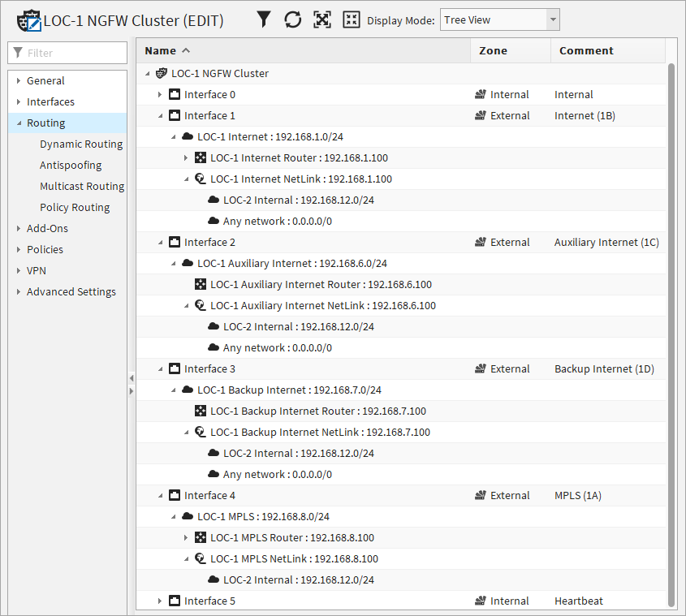This screenshot has width=686, height=616.
Task: Expand the Interface 0 tree node
Action: 160,94
